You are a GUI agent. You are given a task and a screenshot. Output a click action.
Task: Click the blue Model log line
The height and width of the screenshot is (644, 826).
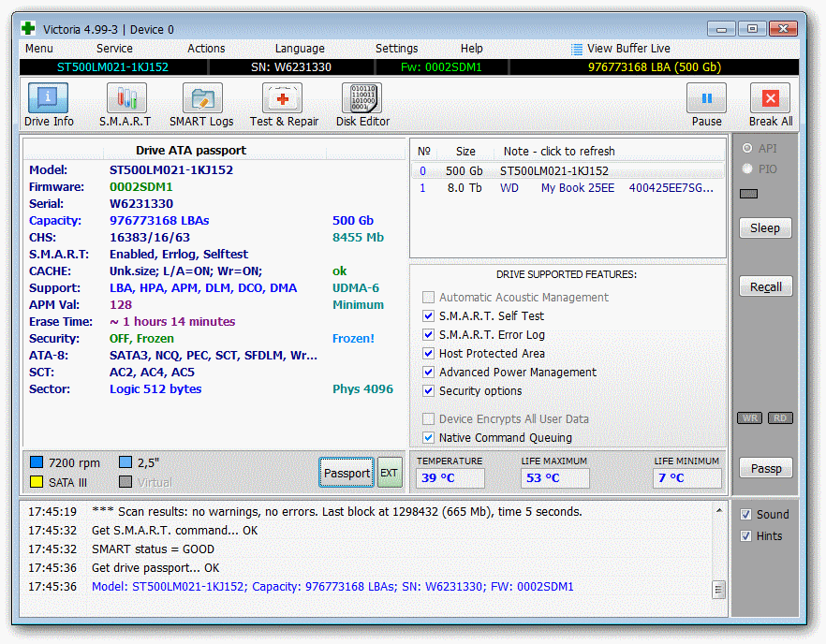[332, 587]
